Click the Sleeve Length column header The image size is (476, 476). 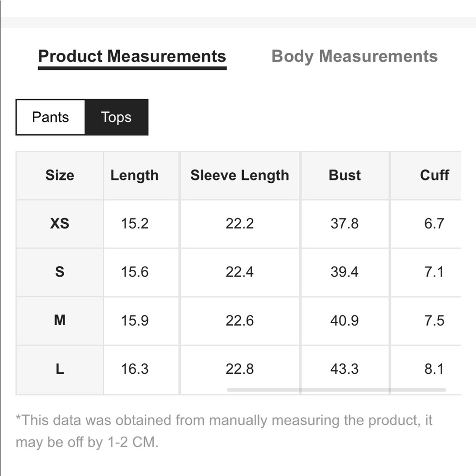[240, 176]
